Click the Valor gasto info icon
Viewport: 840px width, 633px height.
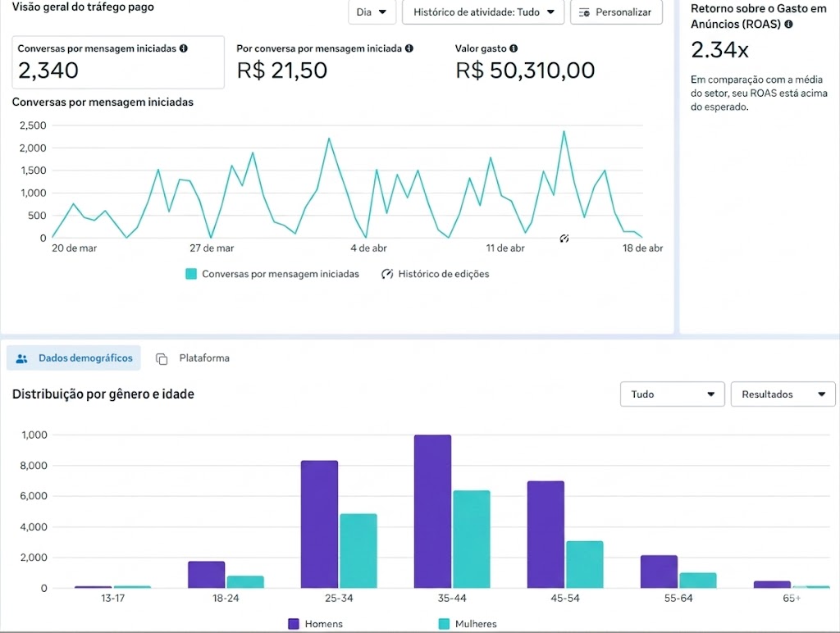514,48
